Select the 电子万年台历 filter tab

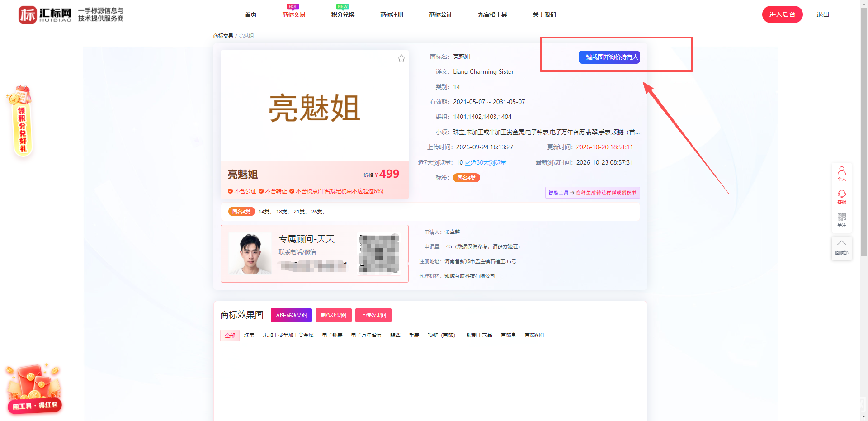(366, 335)
